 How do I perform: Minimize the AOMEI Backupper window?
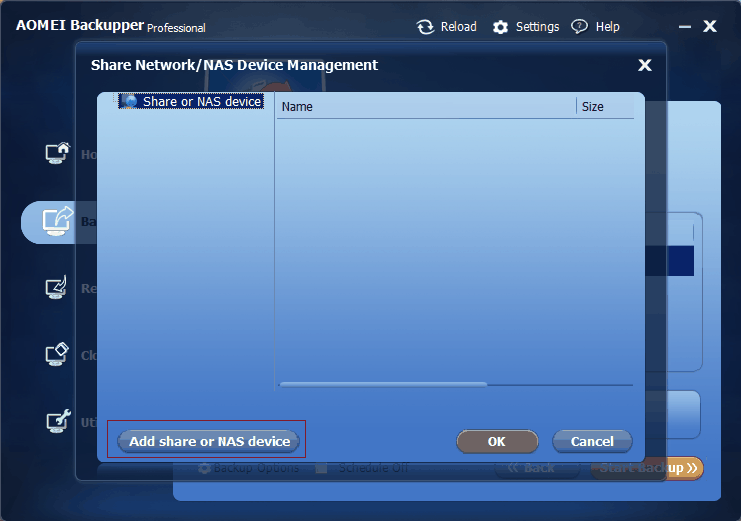(x=685, y=27)
